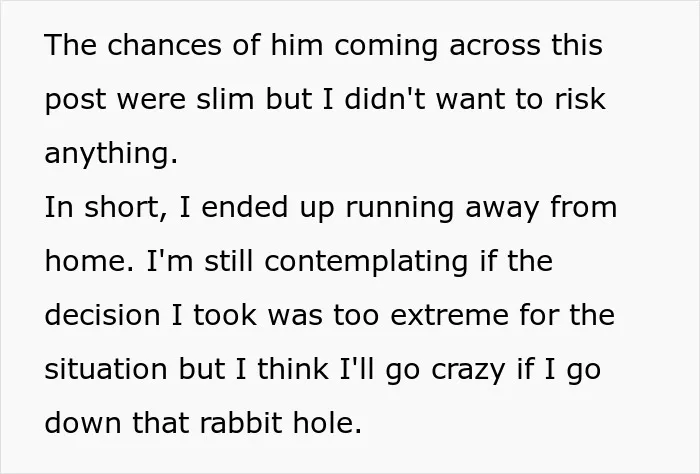The image size is (700, 474).
Task: Click the word "crazy"
Action: coord(468,371)
